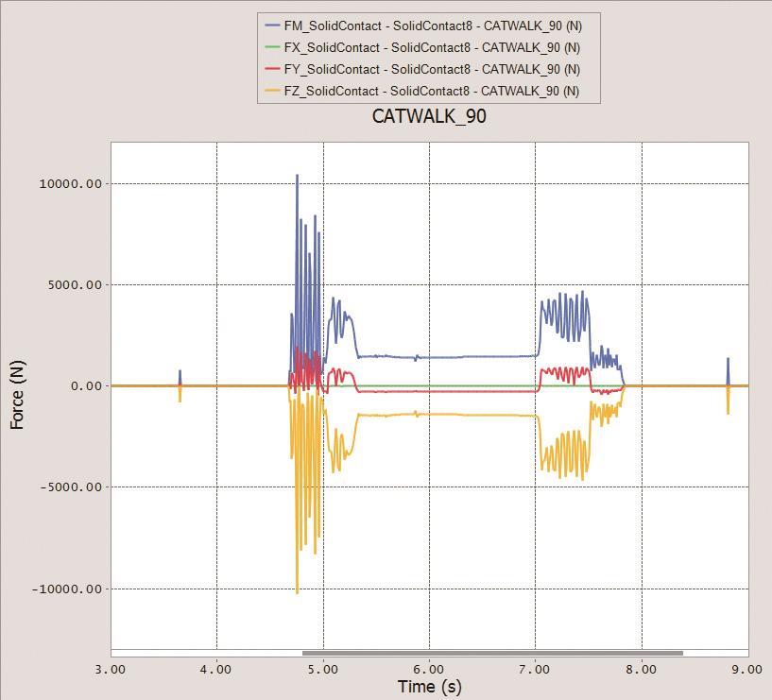The height and width of the screenshot is (700, 772).
Task: Click the 9.00 x-axis tick label
Action: 746,670
